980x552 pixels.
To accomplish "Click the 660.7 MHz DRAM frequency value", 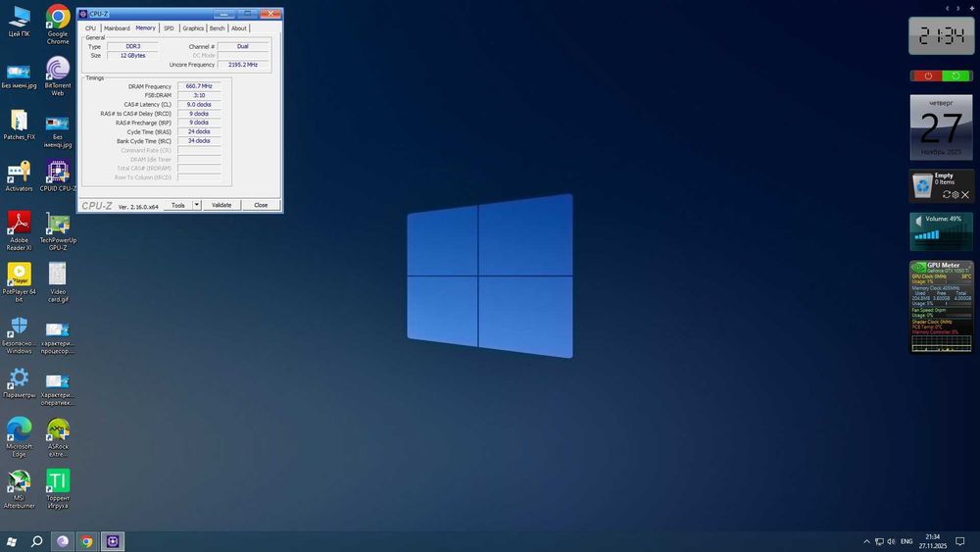I will click(199, 86).
